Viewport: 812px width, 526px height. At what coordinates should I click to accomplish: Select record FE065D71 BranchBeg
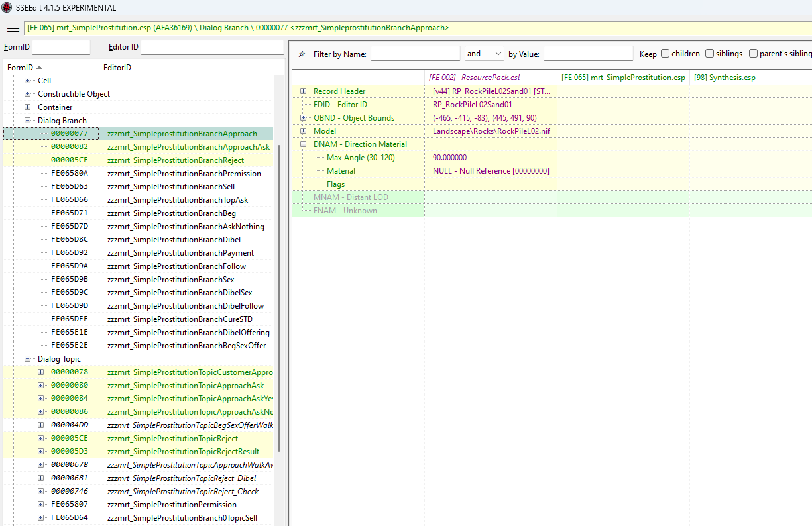pos(138,213)
